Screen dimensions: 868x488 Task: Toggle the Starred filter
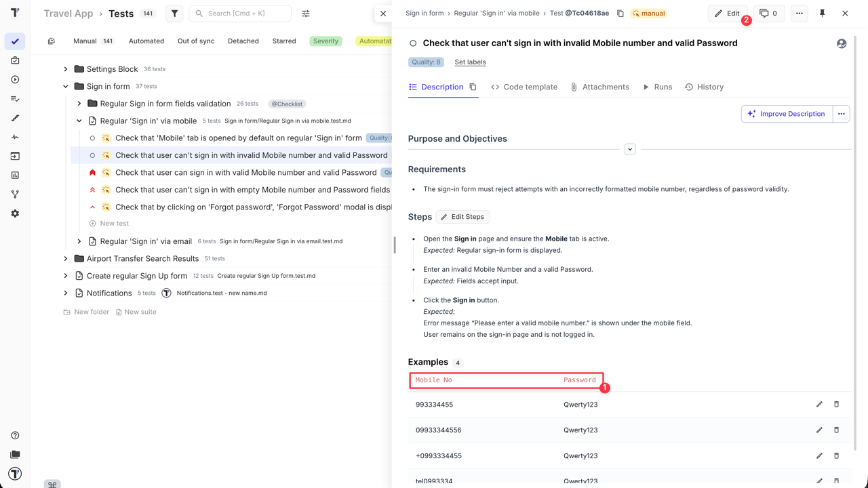(284, 41)
